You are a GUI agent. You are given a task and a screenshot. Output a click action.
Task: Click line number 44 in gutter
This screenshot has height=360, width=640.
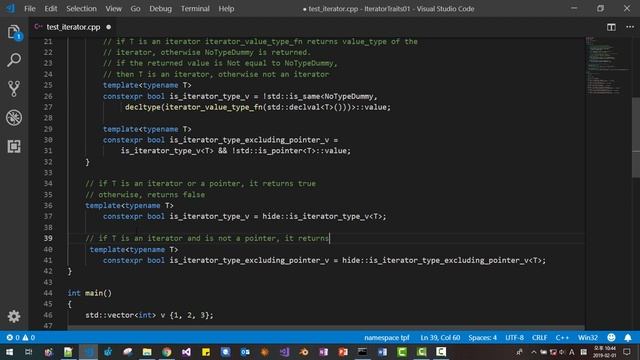(48, 293)
